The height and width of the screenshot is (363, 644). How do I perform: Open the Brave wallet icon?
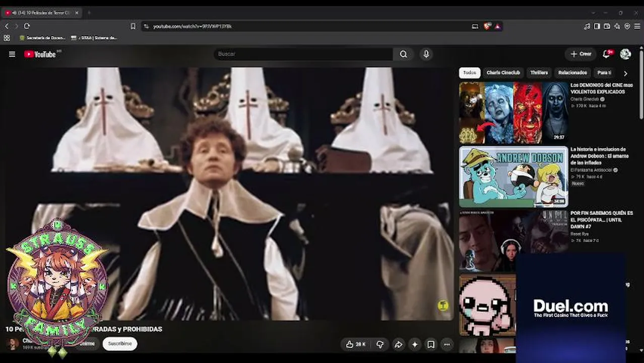pyautogui.click(x=607, y=26)
